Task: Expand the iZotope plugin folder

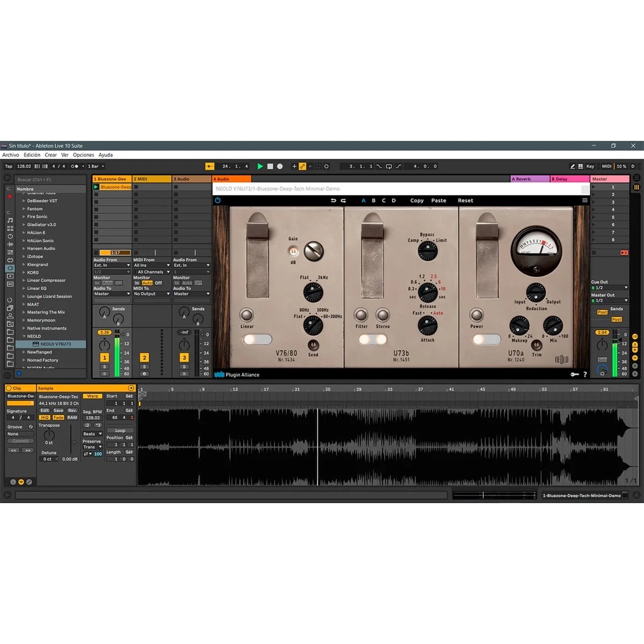Action: pyautogui.click(x=24, y=257)
